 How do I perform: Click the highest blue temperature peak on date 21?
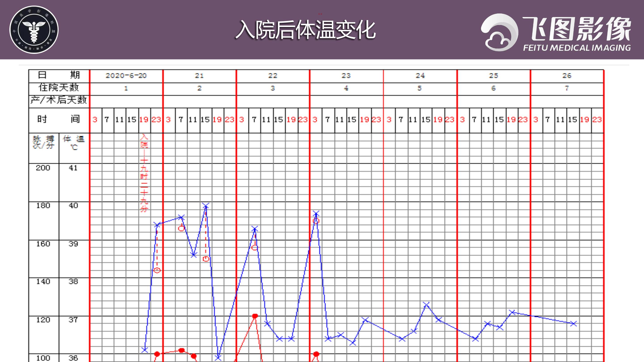(205, 206)
